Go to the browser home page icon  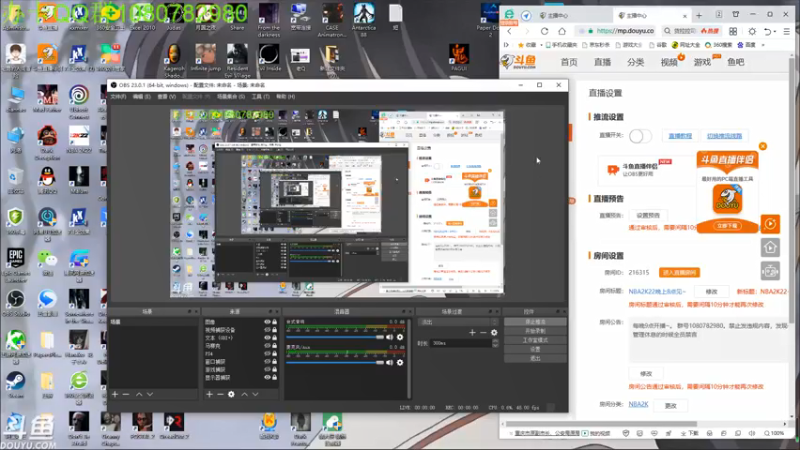pyautogui.click(x=562, y=31)
